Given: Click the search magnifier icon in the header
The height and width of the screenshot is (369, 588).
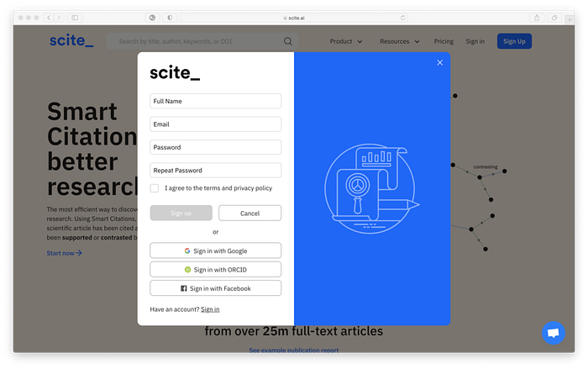Looking at the screenshot, I should click(x=287, y=41).
